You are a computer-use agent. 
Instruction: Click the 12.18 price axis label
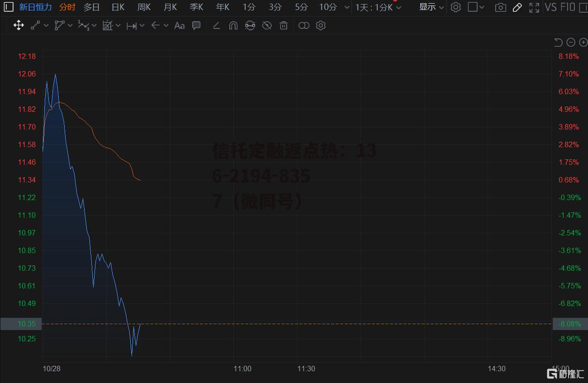pos(27,56)
